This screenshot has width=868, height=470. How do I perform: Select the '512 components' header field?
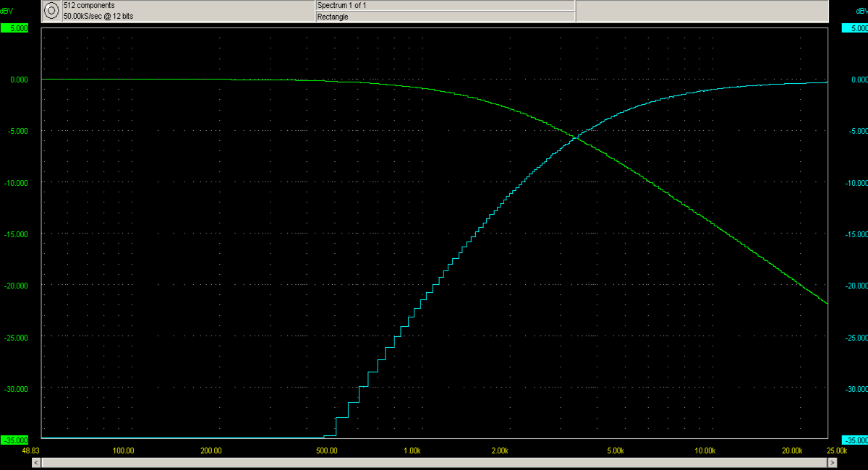point(188,5)
